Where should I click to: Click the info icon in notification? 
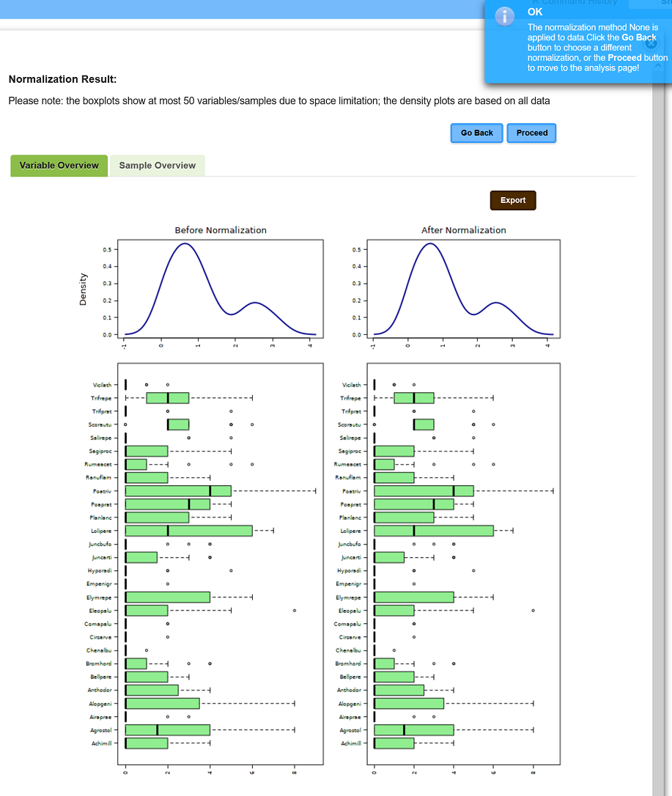click(504, 17)
